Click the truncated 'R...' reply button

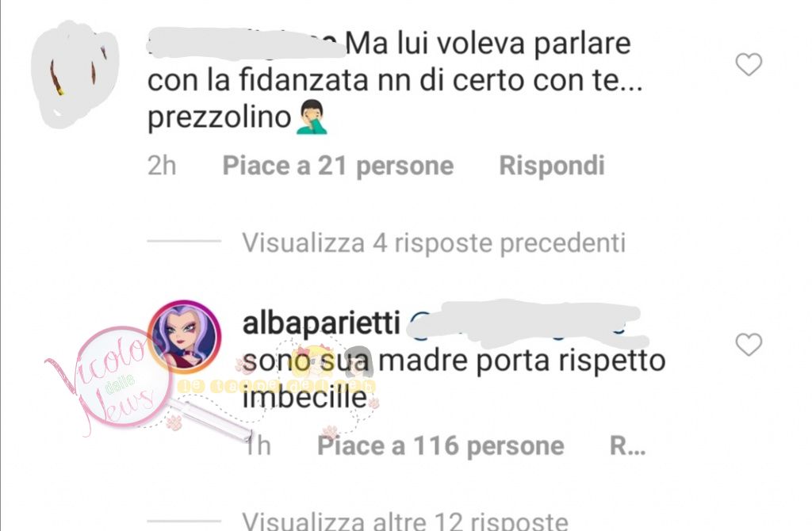[627, 446]
